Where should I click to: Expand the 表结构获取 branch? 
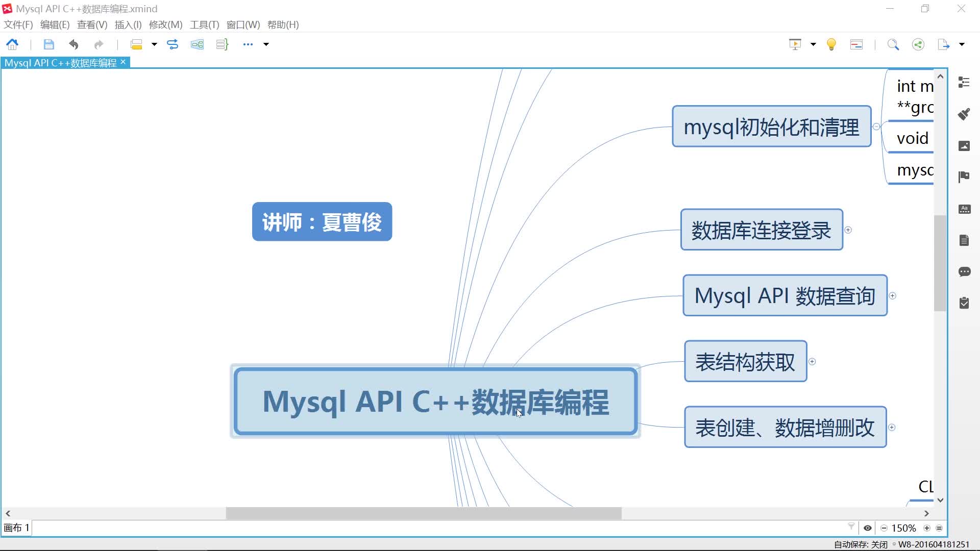[812, 362]
